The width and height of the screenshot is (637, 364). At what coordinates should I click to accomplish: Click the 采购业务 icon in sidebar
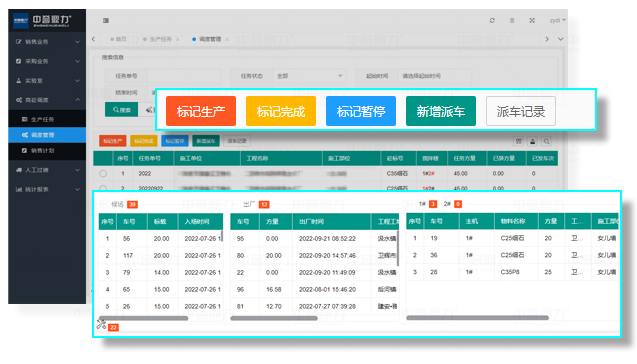point(18,61)
